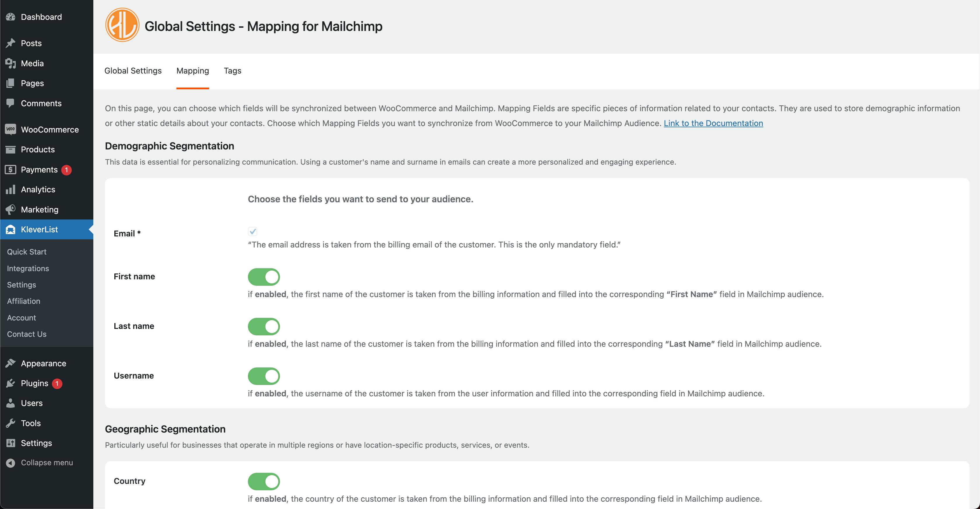Image resolution: width=980 pixels, height=509 pixels.
Task: Click the Geographic Segmentation heading
Action: pyautogui.click(x=165, y=429)
